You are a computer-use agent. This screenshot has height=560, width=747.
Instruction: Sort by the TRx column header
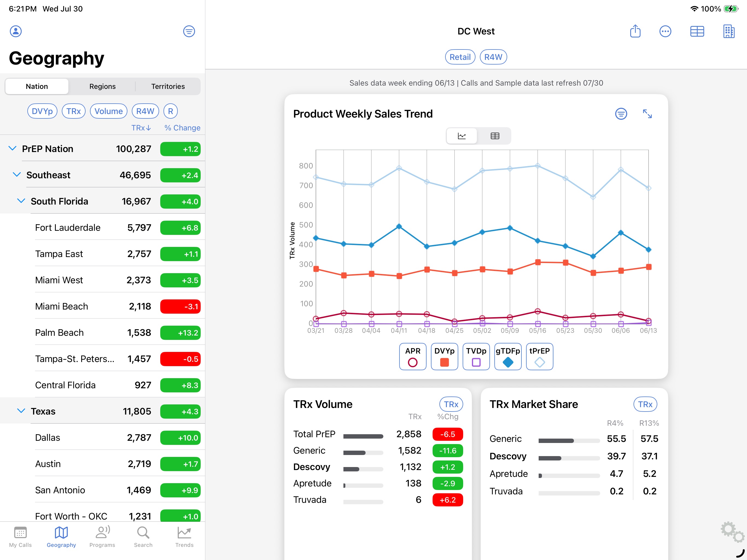tap(141, 128)
